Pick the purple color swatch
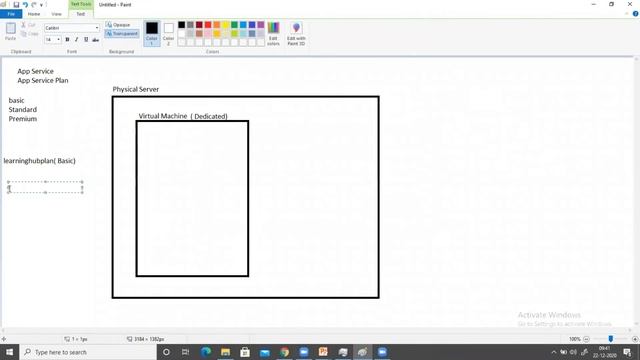The height and width of the screenshot is (360, 640). (261, 25)
